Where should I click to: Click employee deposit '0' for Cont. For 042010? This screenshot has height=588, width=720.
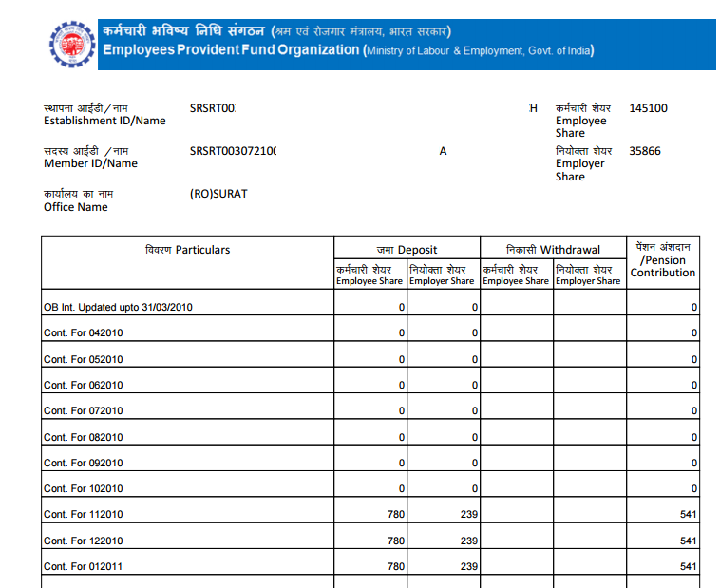[x=402, y=333]
